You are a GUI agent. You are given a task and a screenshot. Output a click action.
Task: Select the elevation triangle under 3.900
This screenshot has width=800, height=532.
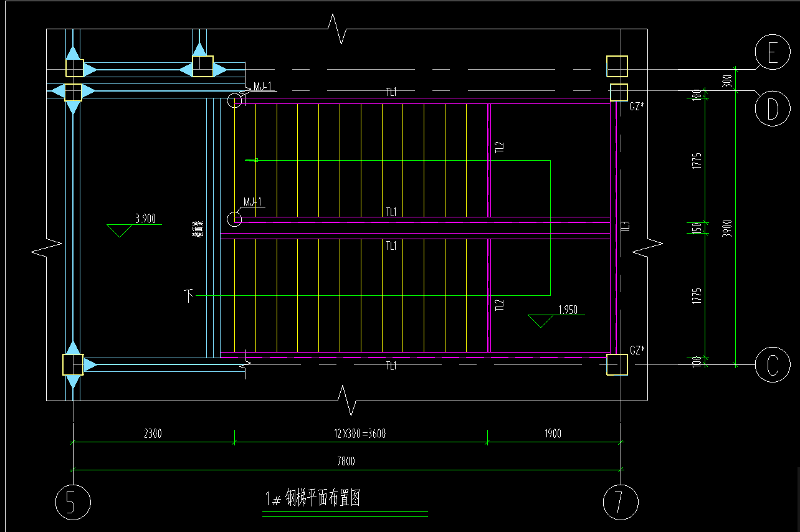click(119, 230)
